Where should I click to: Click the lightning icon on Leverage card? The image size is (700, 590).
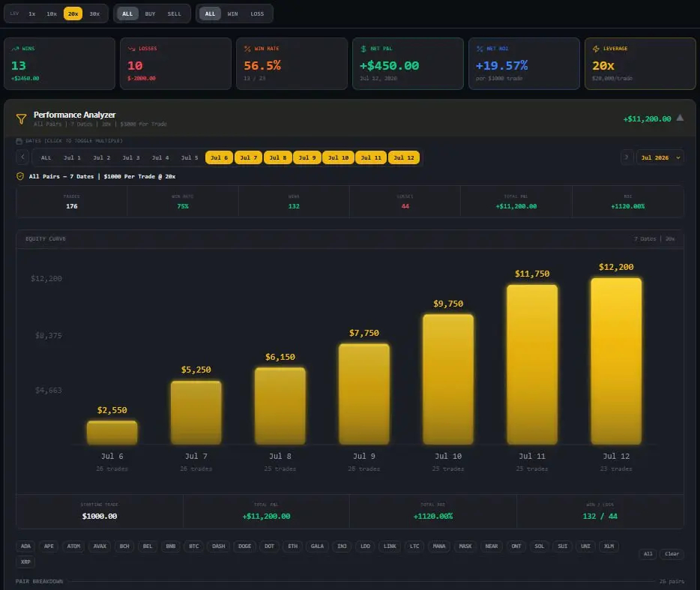596,49
